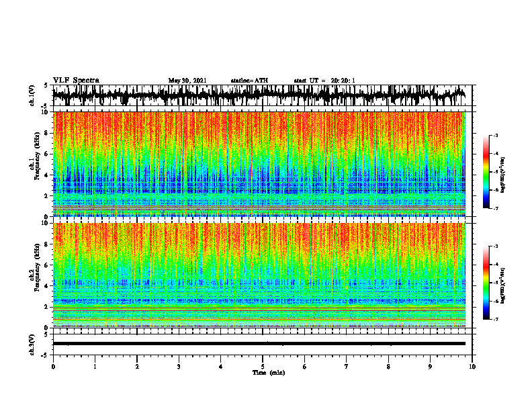The height and width of the screenshot is (411, 532).
Task: Click the ch.1 log(PSD) color bar title
Action: tap(504, 175)
